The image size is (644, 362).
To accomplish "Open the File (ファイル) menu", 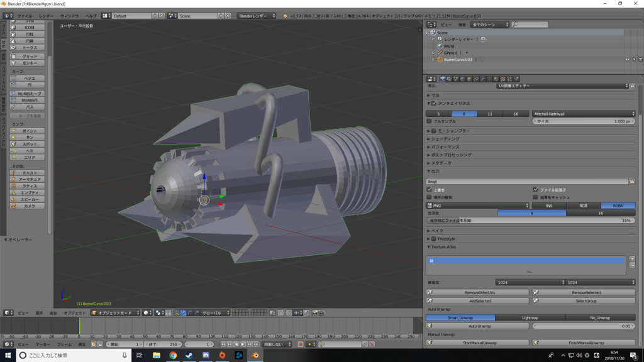I will [x=25, y=16].
